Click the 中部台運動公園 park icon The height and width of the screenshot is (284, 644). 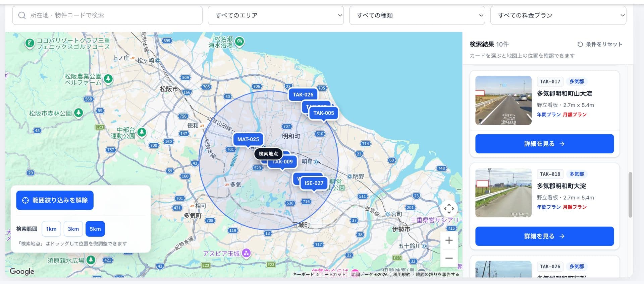[x=142, y=132]
